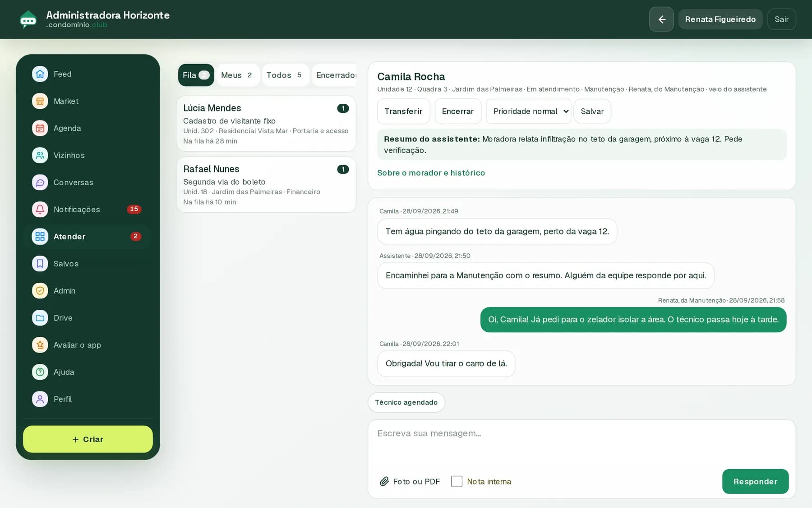Click the Criar button in sidebar
The height and width of the screenshot is (508, 812).
[x=88, y=439]
